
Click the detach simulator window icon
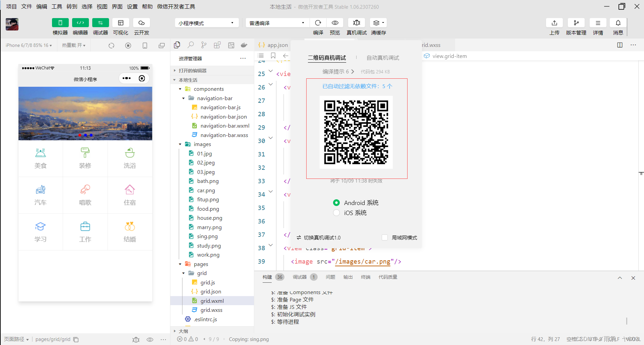tap(162, 46)
